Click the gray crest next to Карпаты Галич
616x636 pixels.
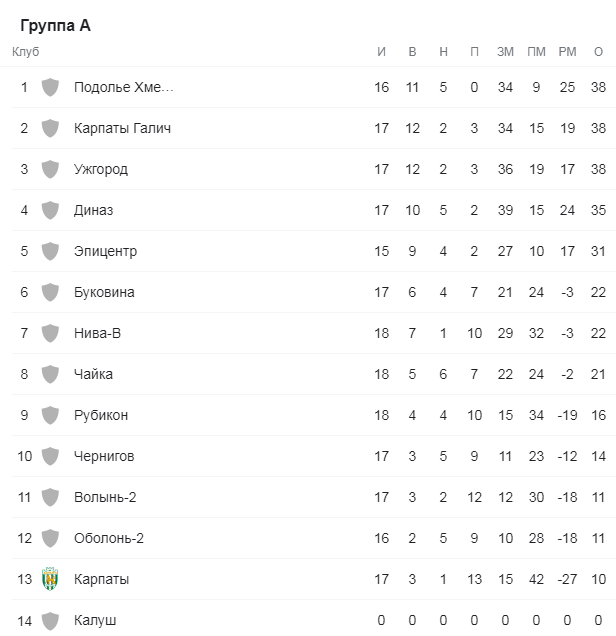point(50,128)
